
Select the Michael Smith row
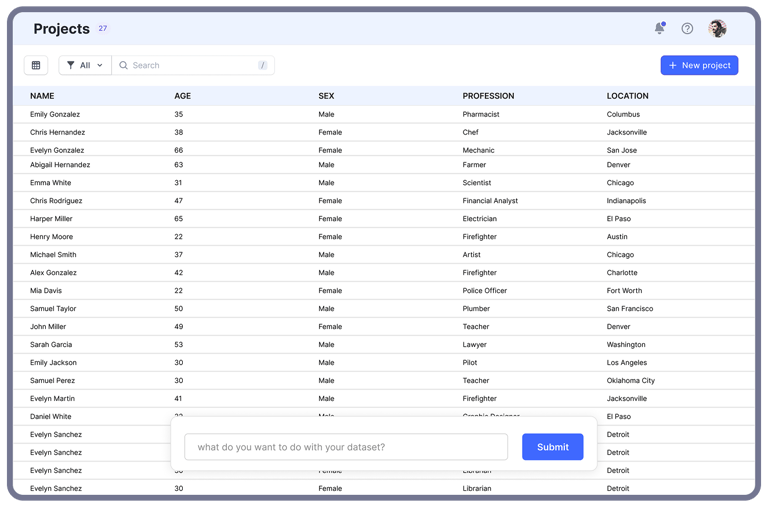pos(53,255)
